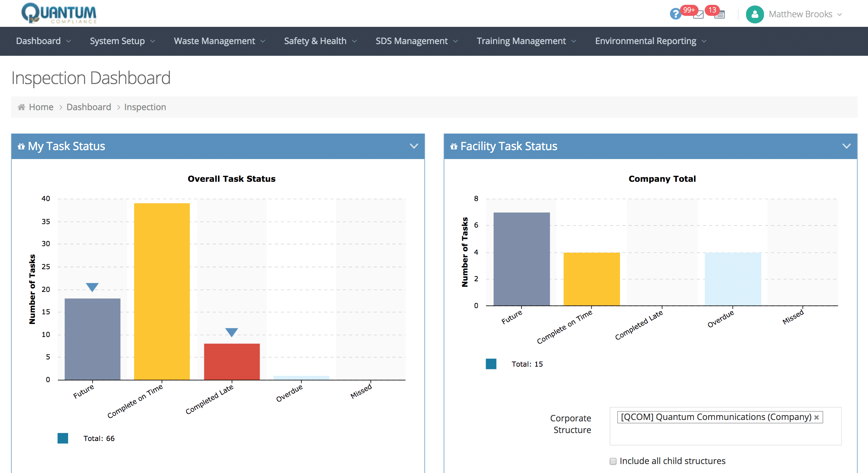Toggle the Total legend in Facility Task Status
The height and width of the screenshot is (473, 868).
[x=491, y=364]
